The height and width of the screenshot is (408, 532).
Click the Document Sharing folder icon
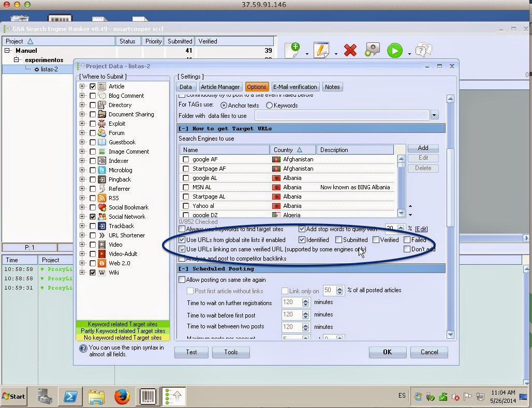point(102,114)
